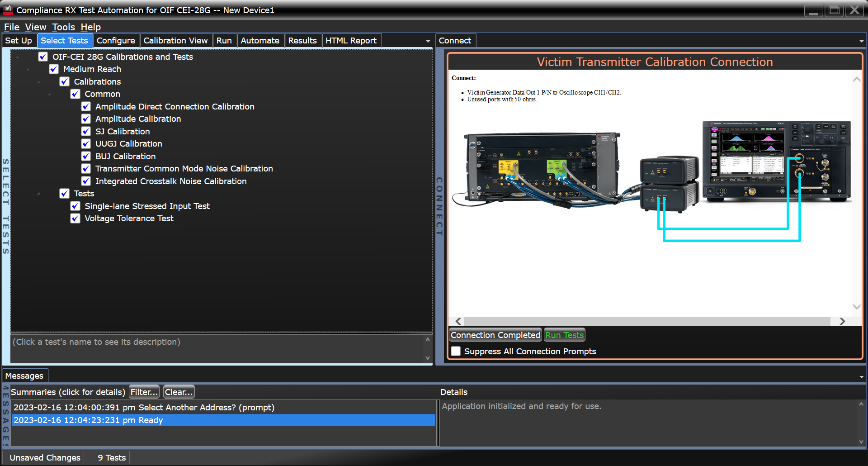Image resolution: width=868 pixels, height=466 pixels.
Task: Switch to the Results tab
Action: (303, 40)
